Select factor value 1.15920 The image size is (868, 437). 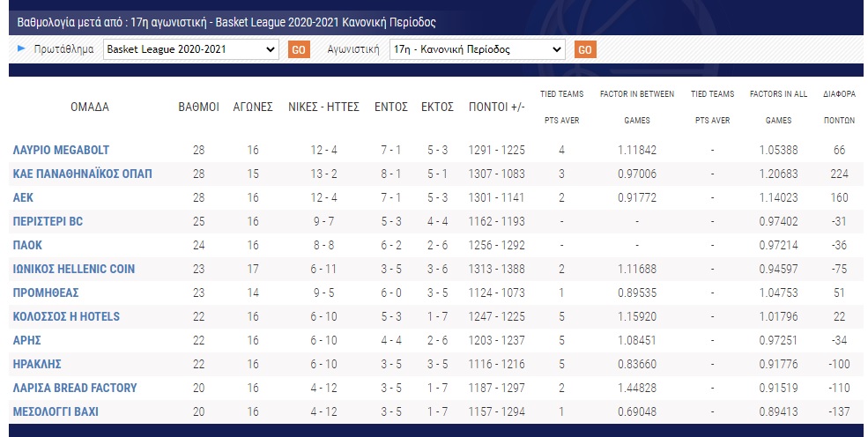click(x=637, y=316)
